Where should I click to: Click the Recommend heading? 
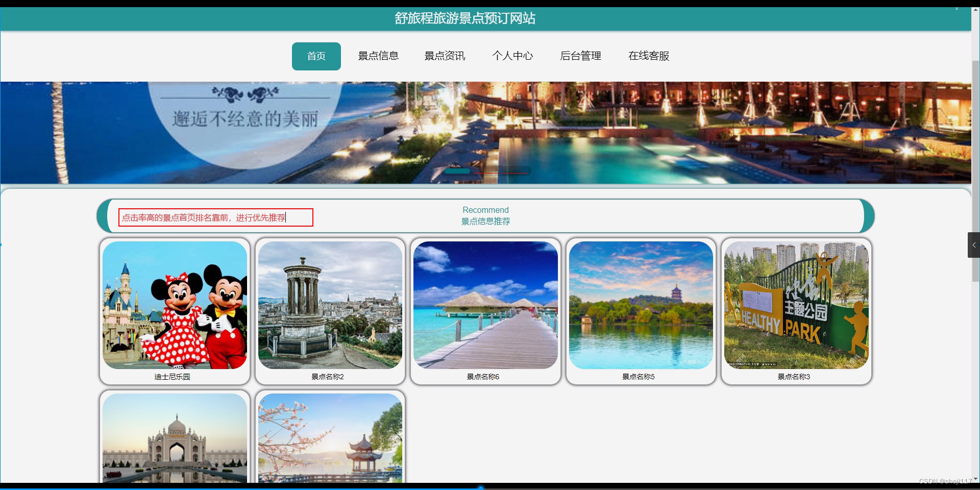[485, 210]
